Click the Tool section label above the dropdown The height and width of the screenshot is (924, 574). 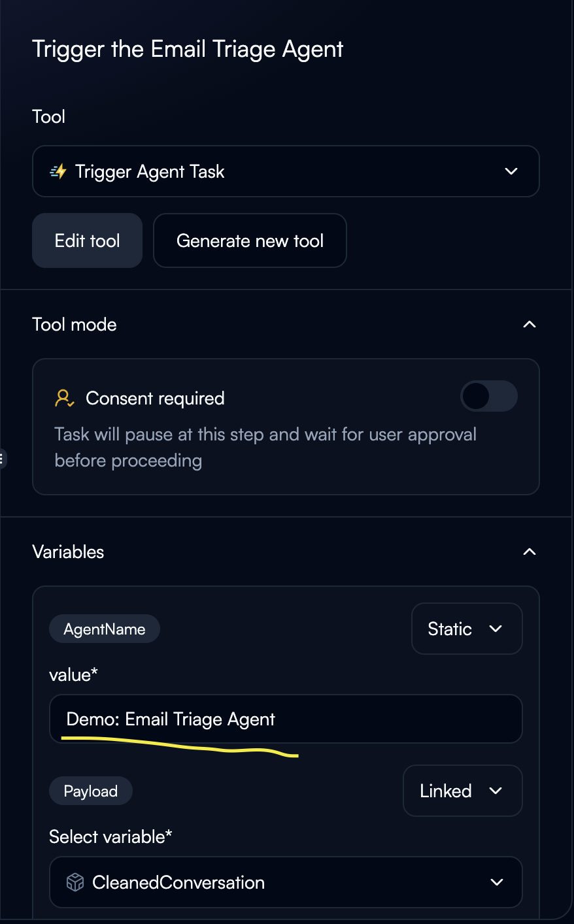point(48,116)
